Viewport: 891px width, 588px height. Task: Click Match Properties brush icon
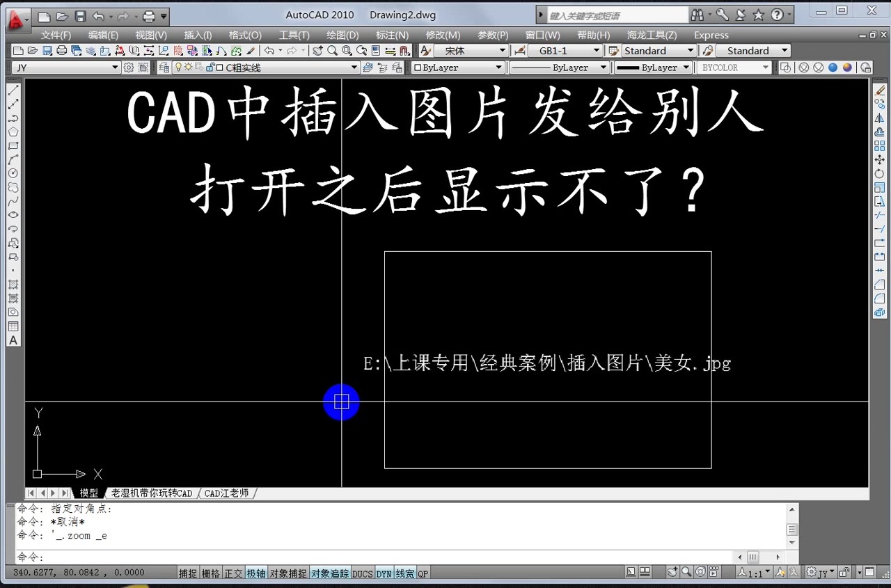click(x=251, y=51)
